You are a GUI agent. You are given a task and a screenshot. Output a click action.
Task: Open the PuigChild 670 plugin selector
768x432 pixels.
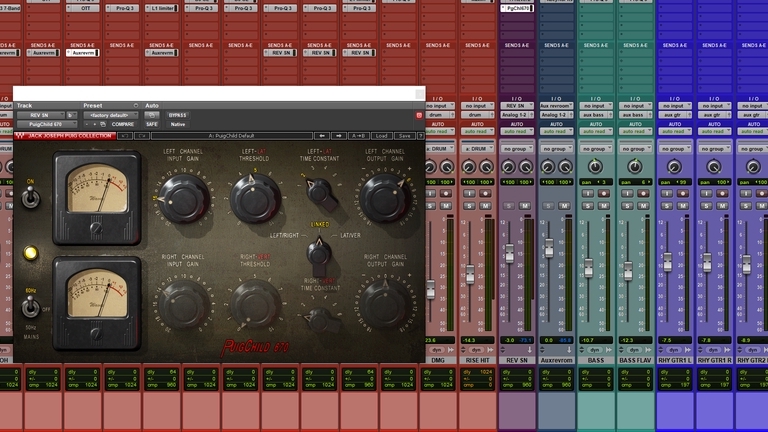(47, 124)
